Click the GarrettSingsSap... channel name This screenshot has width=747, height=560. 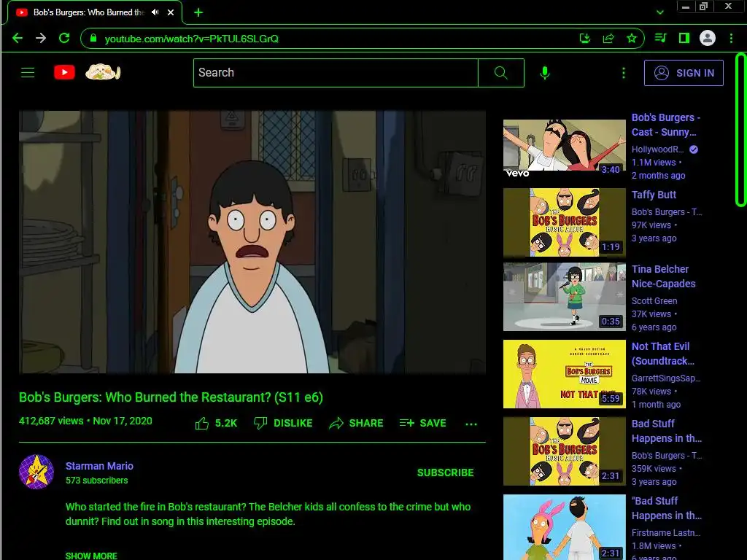tap(666, 378)
